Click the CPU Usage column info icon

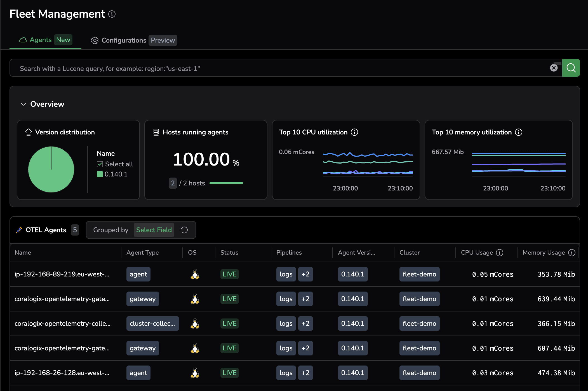tap(500, 253)
